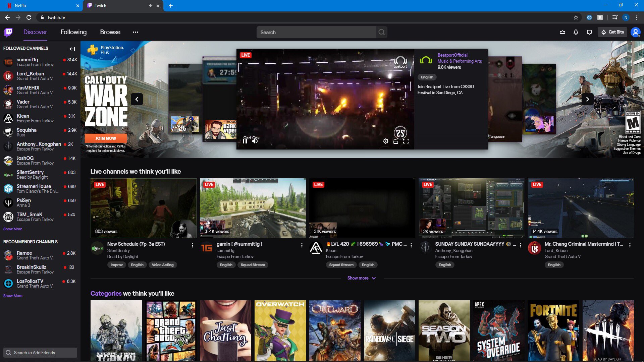Click the Twitch logo home icon
Viewport: 644px width, 362px height.
click(x=8, y=32)
